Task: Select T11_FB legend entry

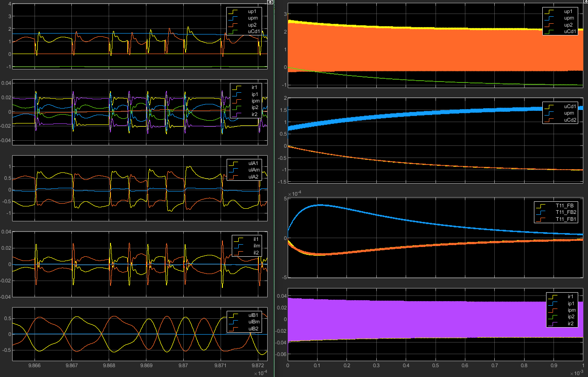Action: (x=564, y=205)
